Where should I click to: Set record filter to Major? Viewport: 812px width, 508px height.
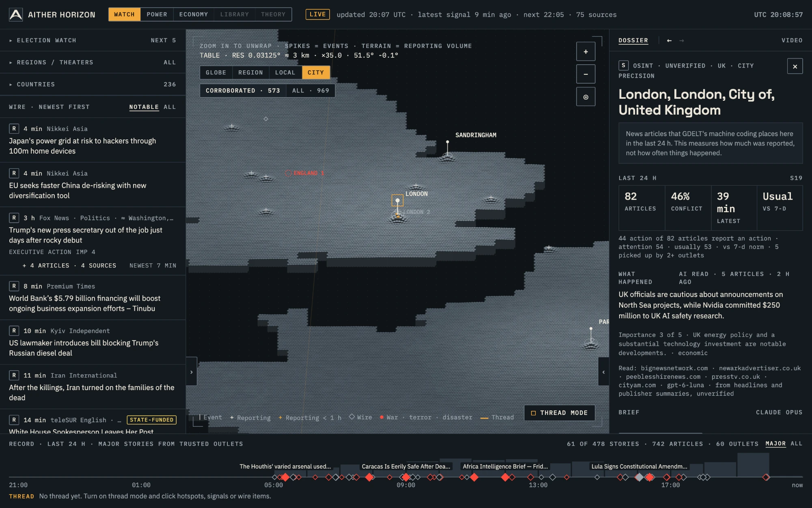pyautogui.click(x=775, y=444)
